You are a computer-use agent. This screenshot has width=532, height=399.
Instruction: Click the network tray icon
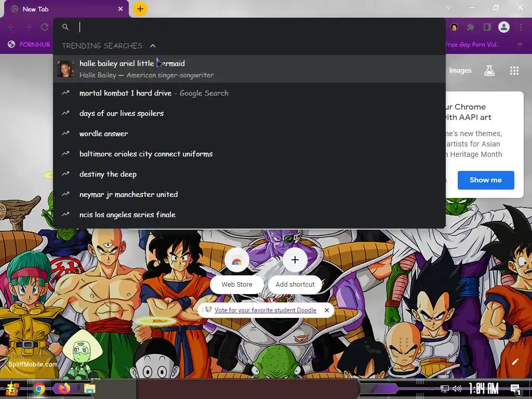445,389
